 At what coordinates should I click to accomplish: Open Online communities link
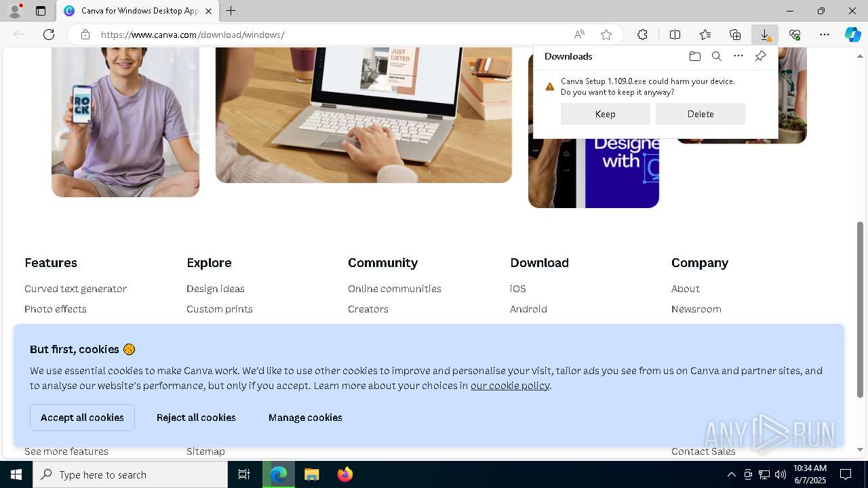pos(395,289)
